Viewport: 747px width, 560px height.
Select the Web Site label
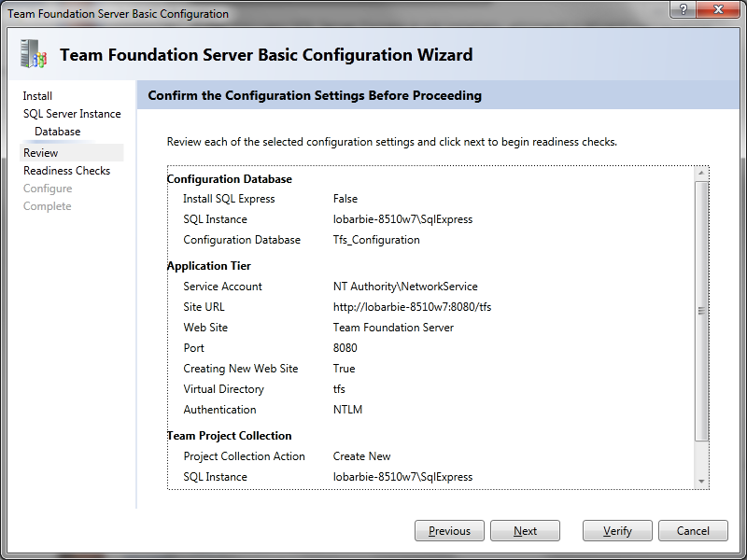tap(205, 328)
